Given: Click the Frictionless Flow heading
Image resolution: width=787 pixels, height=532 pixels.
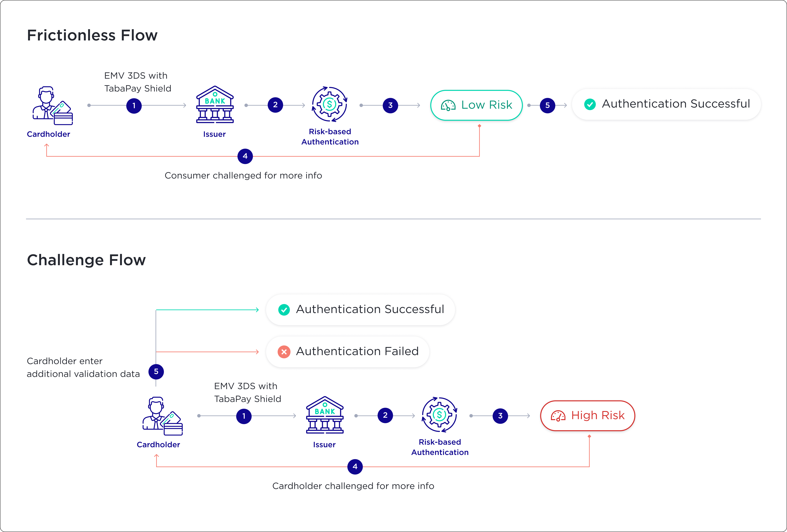Looking at the screenshot, I should 92,35.
